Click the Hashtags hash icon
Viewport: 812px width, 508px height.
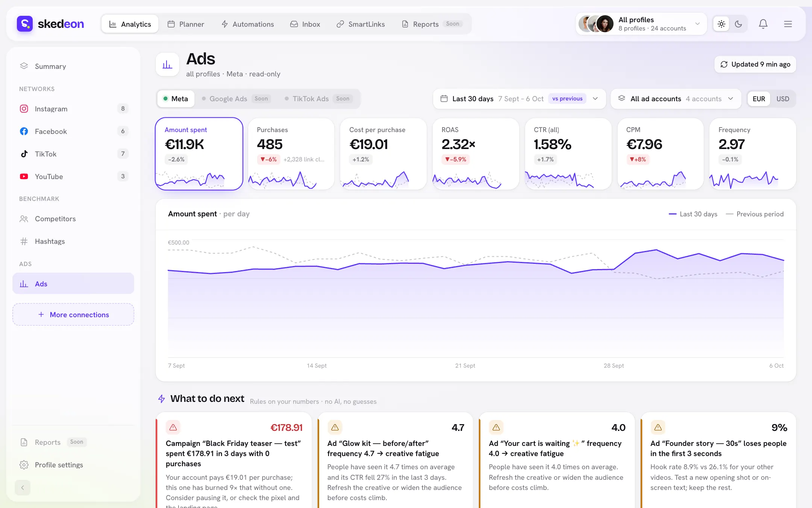pyautogui.click(x=24, y=241)
